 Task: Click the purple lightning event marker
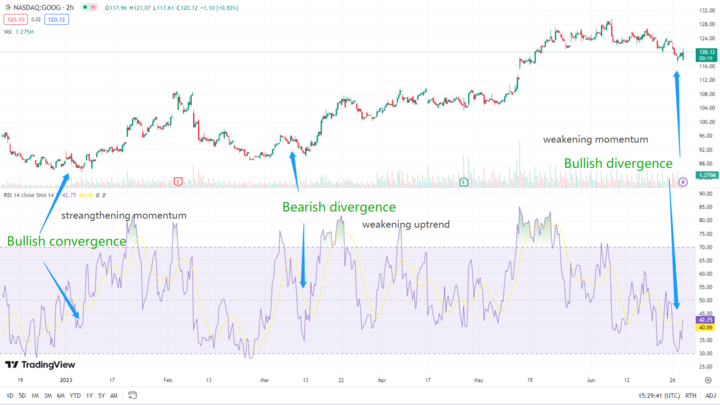click(x=683, y=182)
